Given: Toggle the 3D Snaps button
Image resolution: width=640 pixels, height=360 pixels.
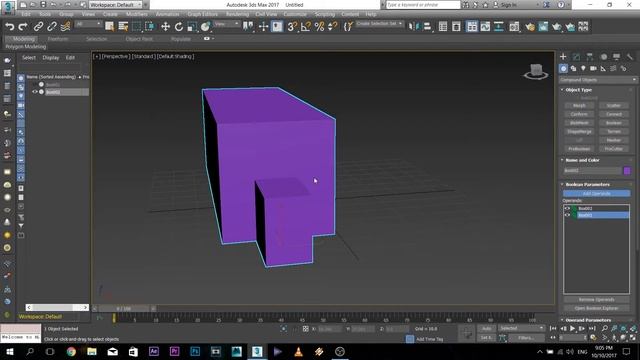Looking at the screenshot, I should click(292, 27).
